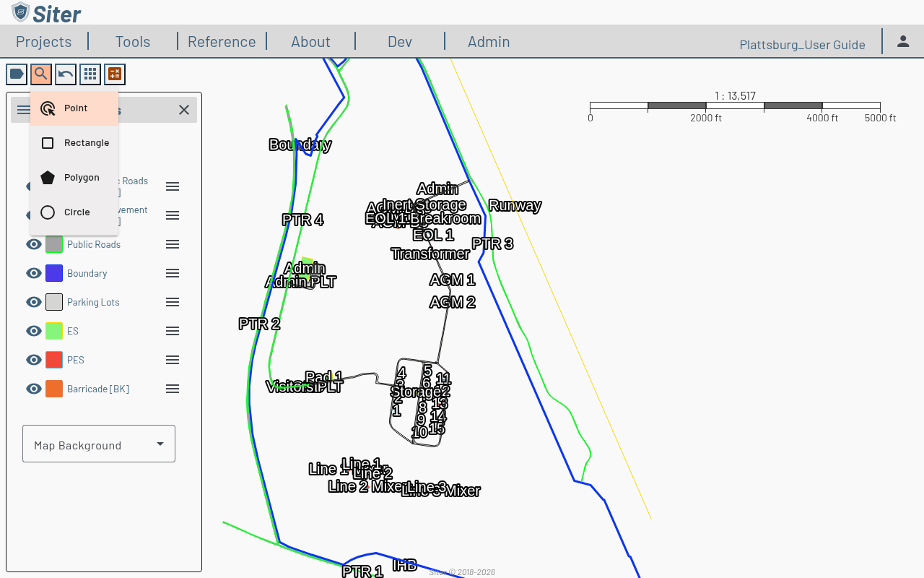
Task: Open ES layer options handle
Action: pos(173,331)
